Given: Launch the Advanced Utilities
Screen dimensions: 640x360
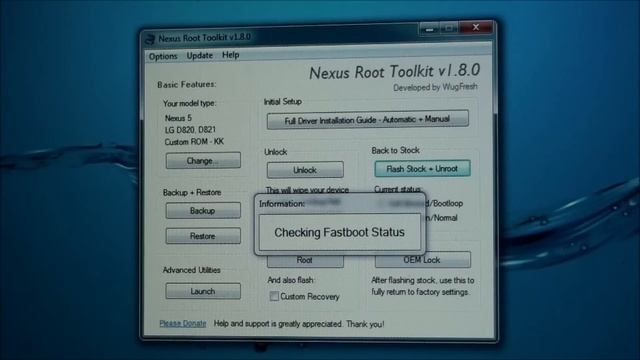Looking at the screenshot, I should click(203, 291).
